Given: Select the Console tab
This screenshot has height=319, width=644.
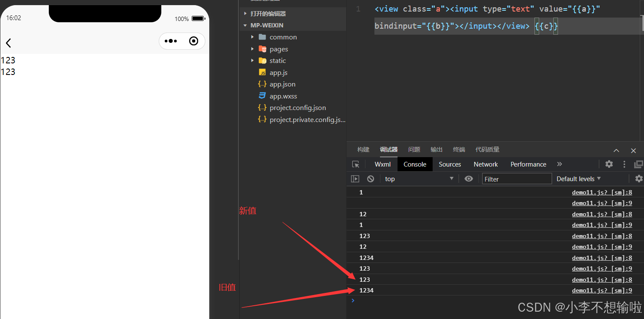Looking at the screenshot, I should (415, 164).
